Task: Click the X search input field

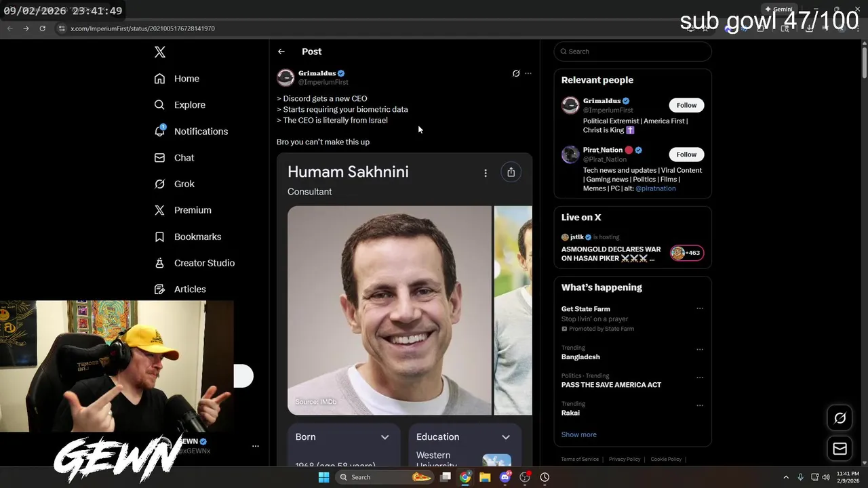Action: pyautogui.click(x=633, y=52)
